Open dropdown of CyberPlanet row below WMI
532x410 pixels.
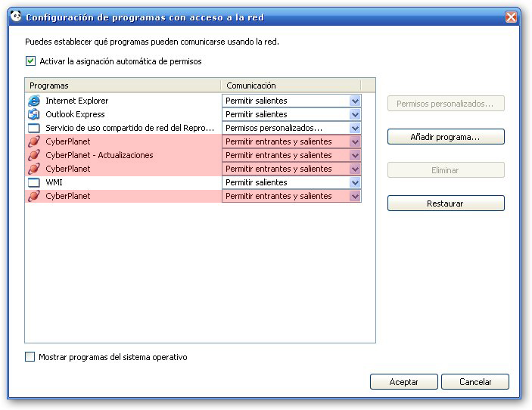[x=355, y=196]
